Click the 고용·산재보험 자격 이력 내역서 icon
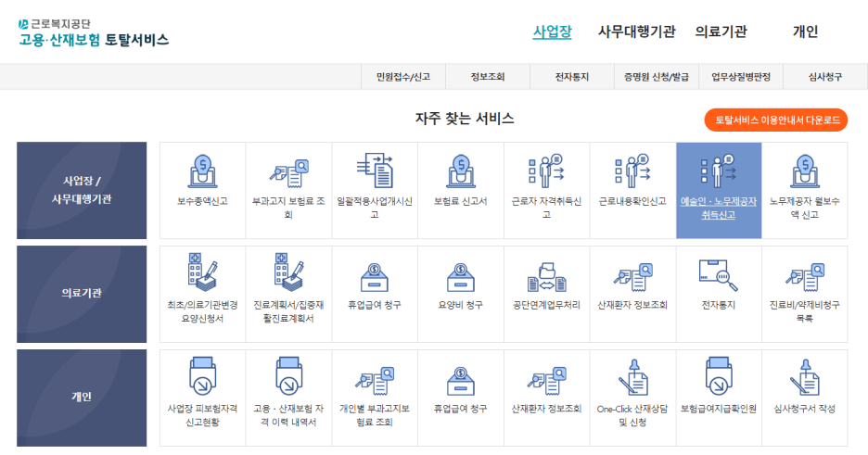 288,376
